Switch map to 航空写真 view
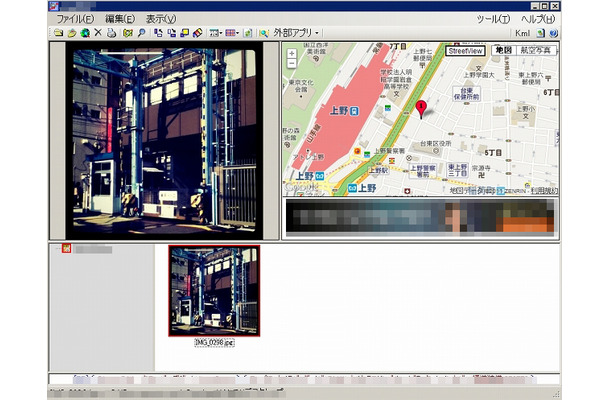Viewport: 610px width, 400px height. click(x=536, y=50)
